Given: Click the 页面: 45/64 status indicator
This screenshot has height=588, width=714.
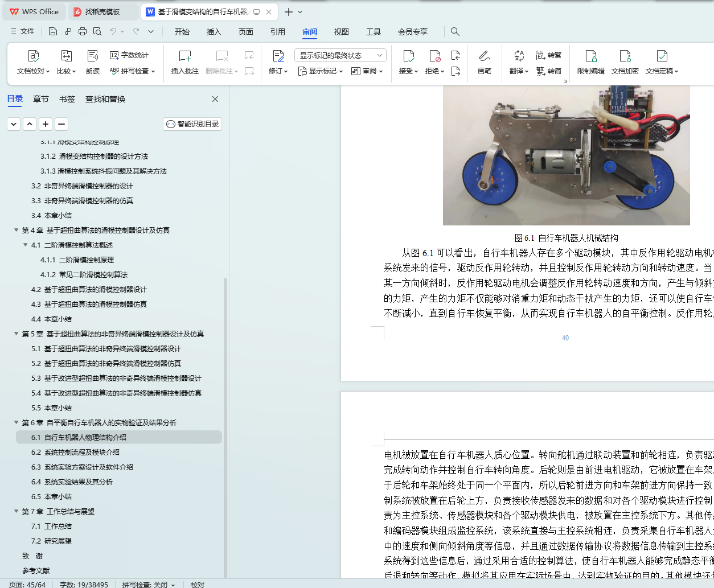Looking at the screenshot, I should 27,584.
